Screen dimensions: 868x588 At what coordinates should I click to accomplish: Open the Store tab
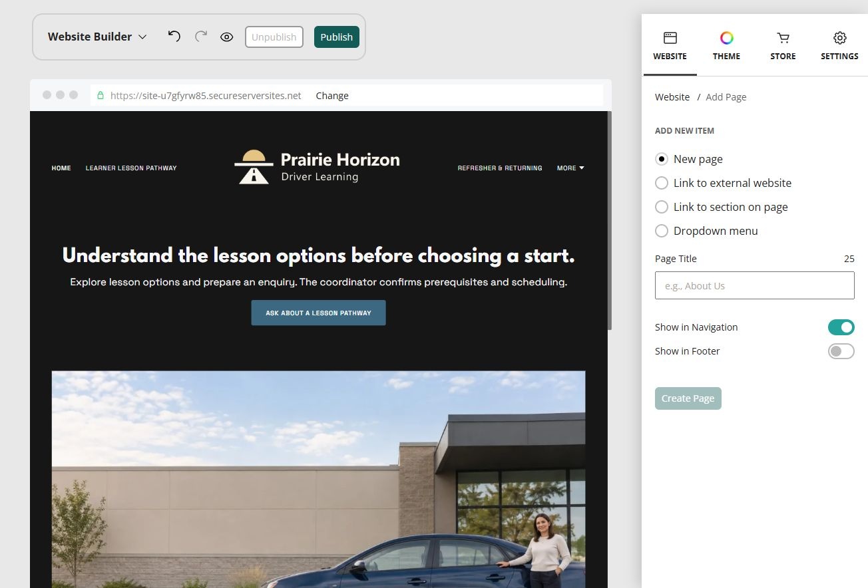point(783,46)
